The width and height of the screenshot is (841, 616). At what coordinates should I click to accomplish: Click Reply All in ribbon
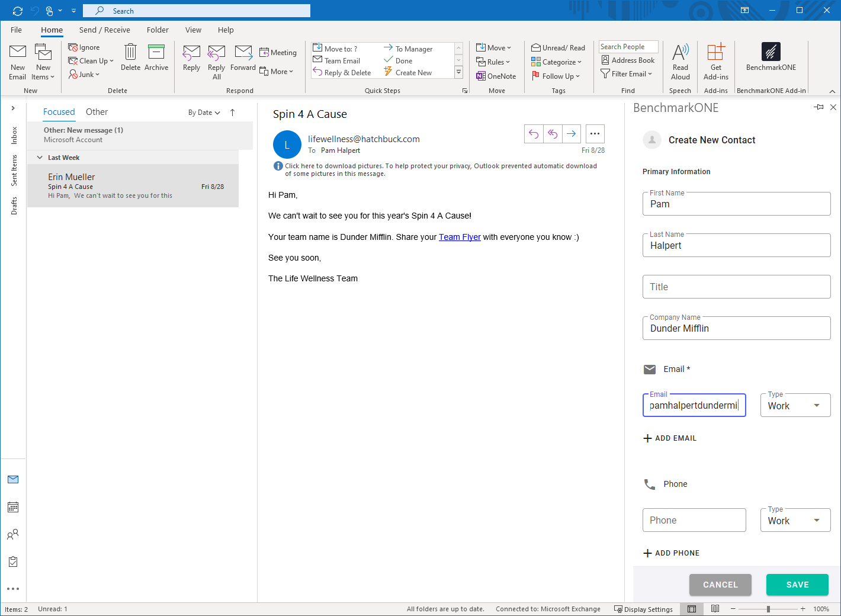click(x=217, y=62)
